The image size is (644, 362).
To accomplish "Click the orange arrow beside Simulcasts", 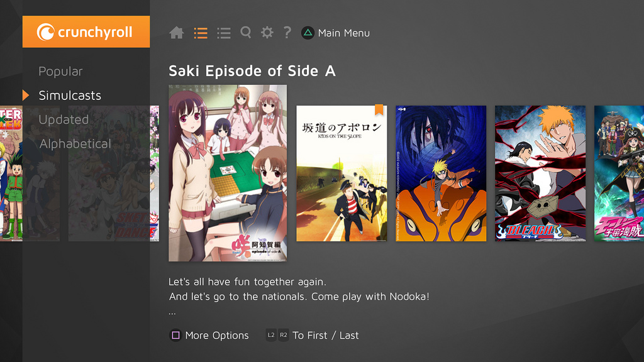I will coord(26,96).
